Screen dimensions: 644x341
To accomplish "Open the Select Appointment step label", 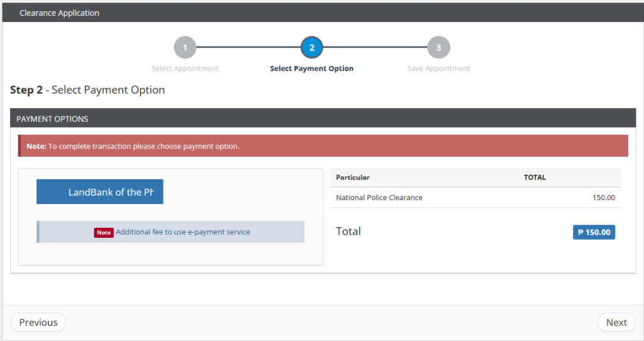I will [185, 69].
